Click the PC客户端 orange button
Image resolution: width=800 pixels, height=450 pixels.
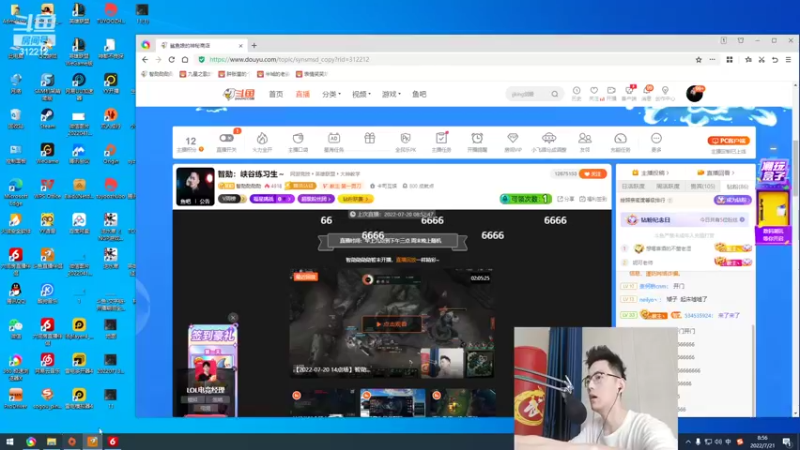[x=728, y=141]
